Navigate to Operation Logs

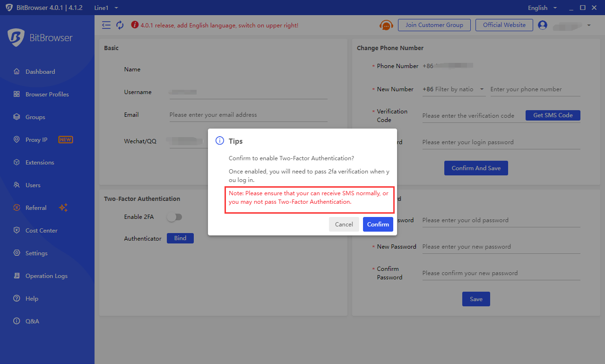[x=47, y=276]
